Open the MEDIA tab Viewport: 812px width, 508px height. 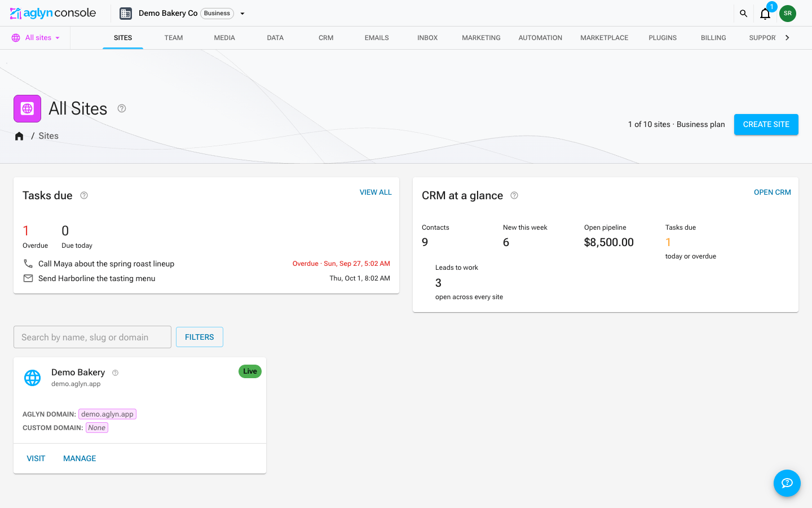[x=224, y=38]
